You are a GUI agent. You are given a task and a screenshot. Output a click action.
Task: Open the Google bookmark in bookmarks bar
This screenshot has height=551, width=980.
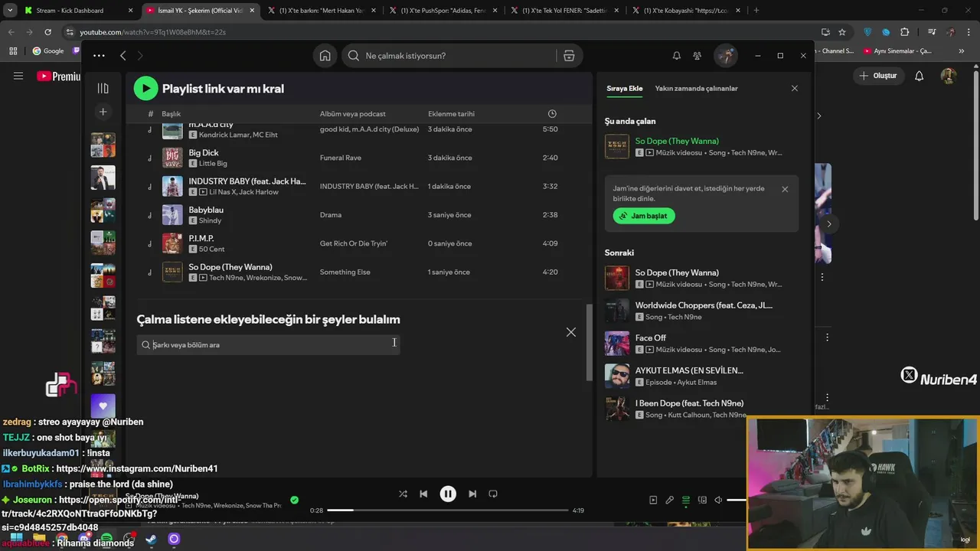pos(48,51)
